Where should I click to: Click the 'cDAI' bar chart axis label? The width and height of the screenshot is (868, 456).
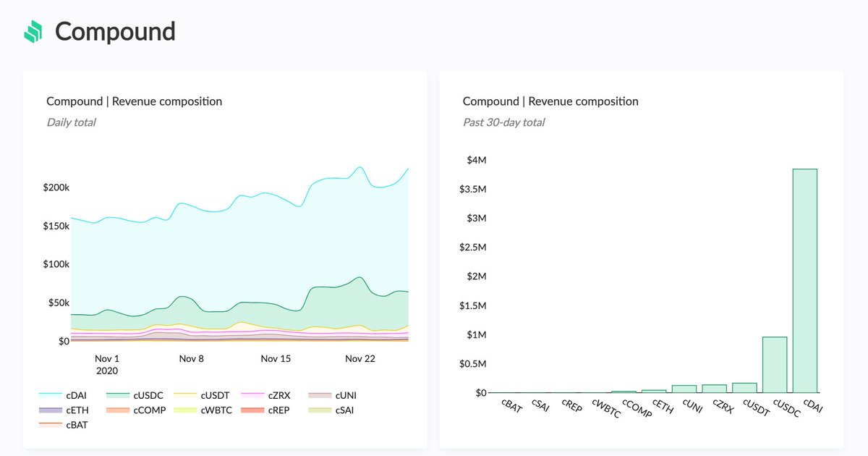[x=813, y=407]
